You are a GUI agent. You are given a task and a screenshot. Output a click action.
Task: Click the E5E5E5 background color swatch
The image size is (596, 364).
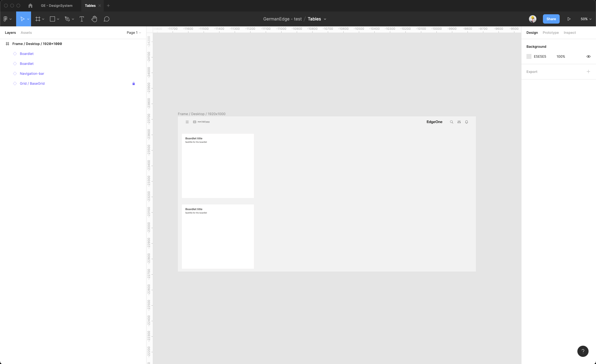pyautogui.click(x=529, y=56)
